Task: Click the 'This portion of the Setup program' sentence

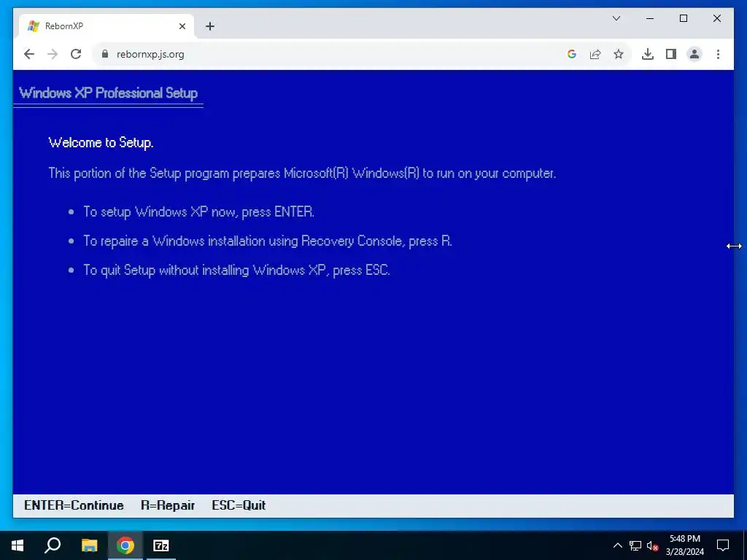Action: 302,173
